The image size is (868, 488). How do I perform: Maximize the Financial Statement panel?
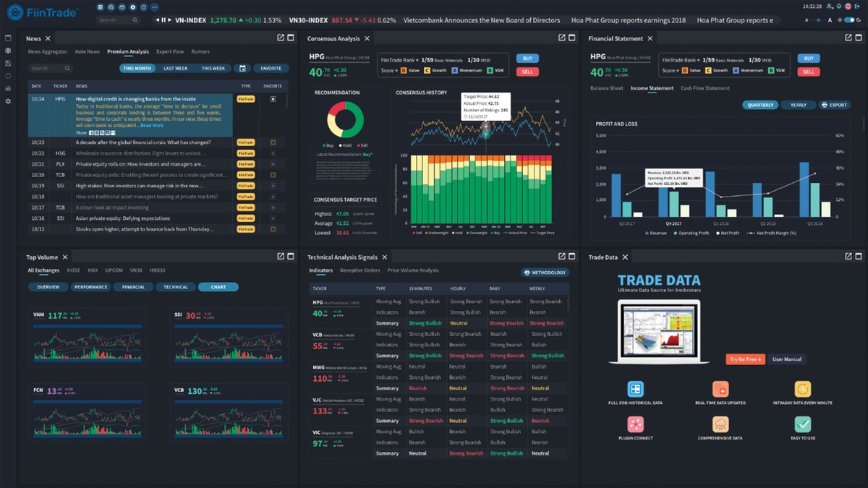pyautogui.click(x=859, y=38)
